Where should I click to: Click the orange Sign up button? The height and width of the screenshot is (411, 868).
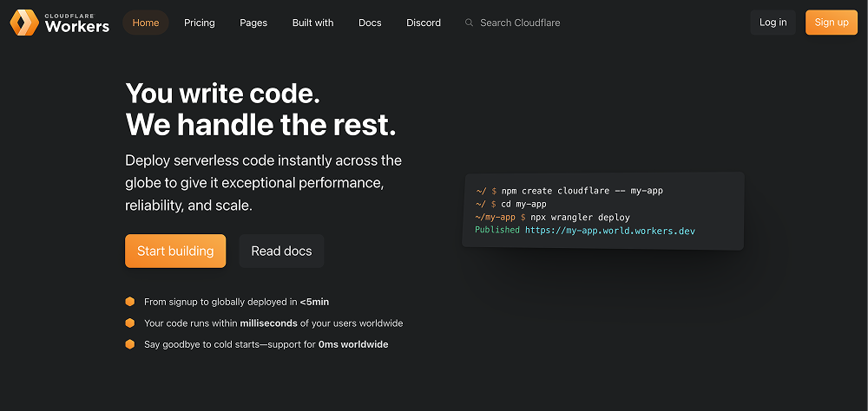tap(832, 23)
